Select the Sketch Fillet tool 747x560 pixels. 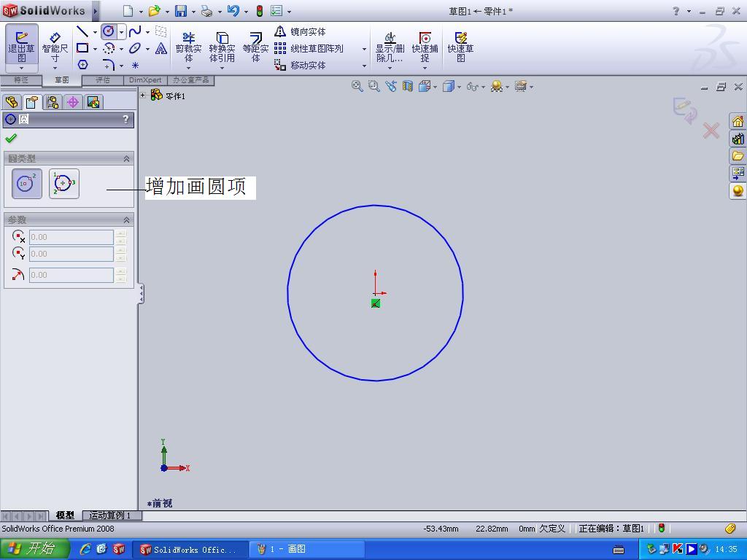tap(109, 64)
